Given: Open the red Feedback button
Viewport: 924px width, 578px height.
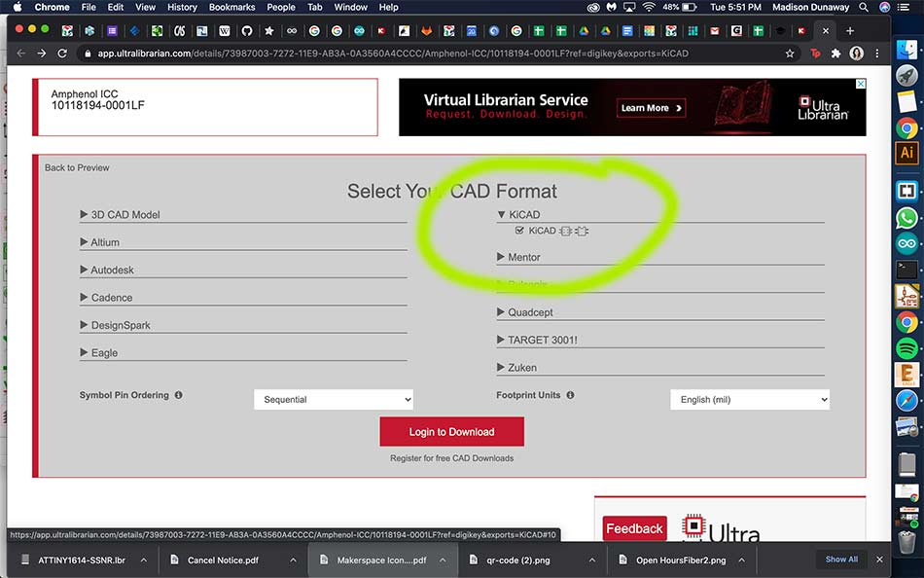Looking at the screenshot, I should pyautogui.click(x=634, y=528).
